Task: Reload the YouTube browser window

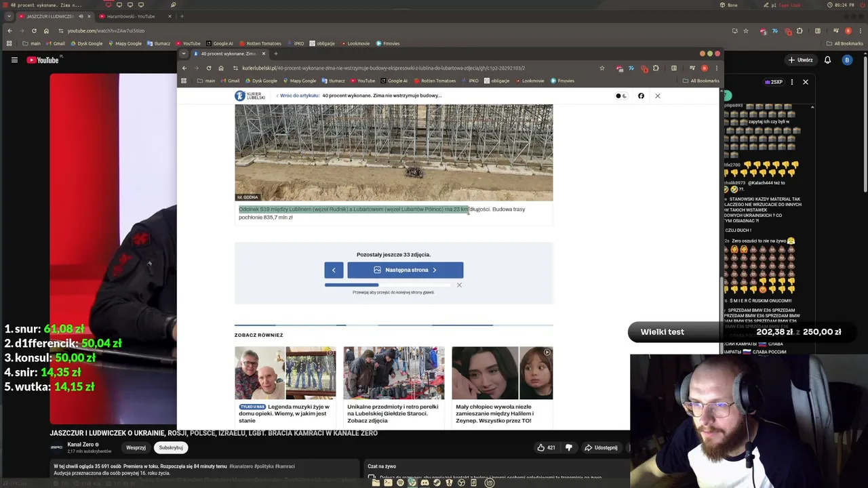Action: pos(34,30)
